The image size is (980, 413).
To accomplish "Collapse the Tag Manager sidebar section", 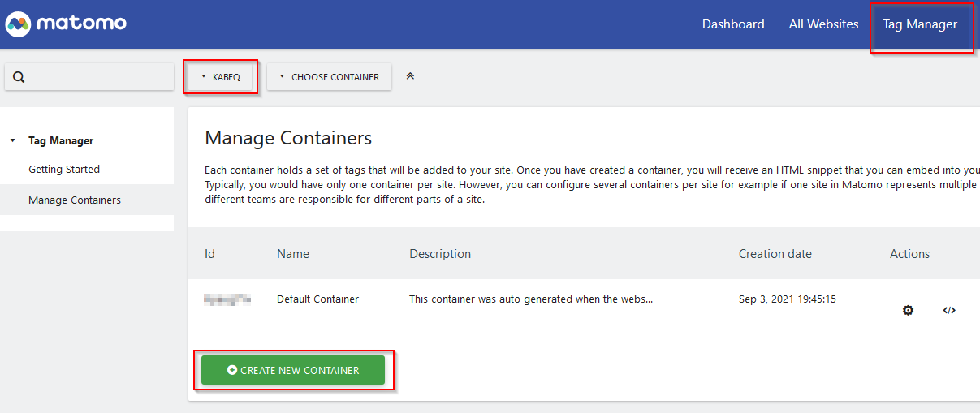I will click(13, 141).
